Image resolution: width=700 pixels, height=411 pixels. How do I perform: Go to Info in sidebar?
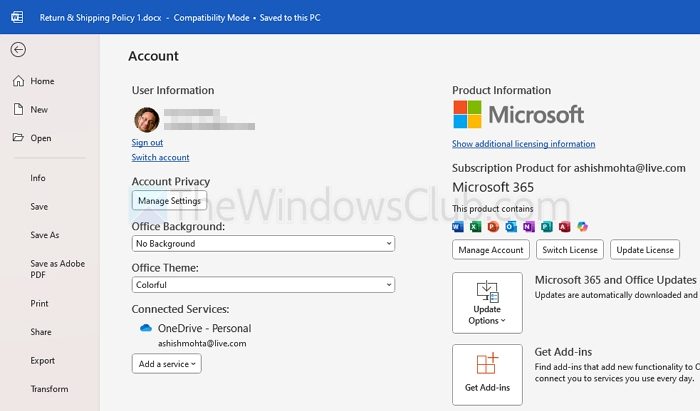click(x=38, y=178)
